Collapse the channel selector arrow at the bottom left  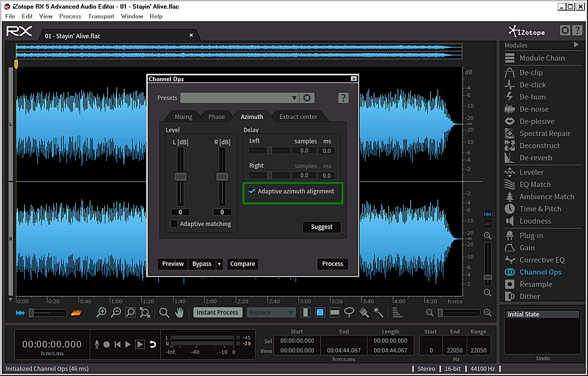11,300
